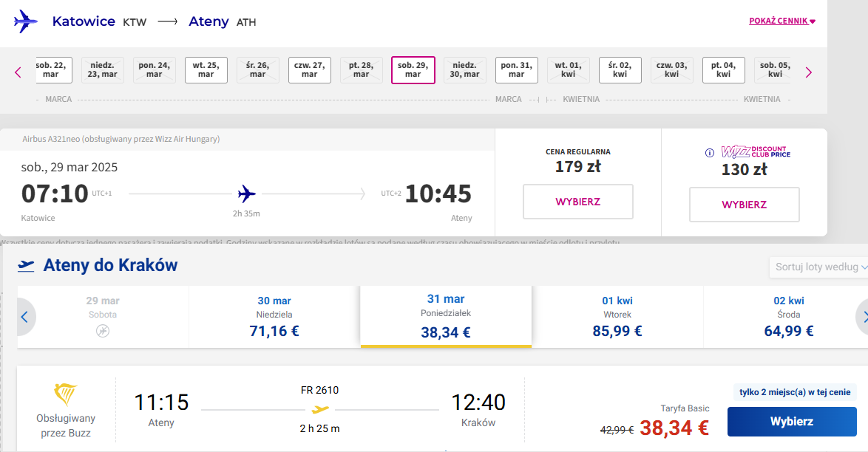Choose the 30 mar Niedziela 71,16 € fare
The image size is (868, 452).
click(274, 317)
